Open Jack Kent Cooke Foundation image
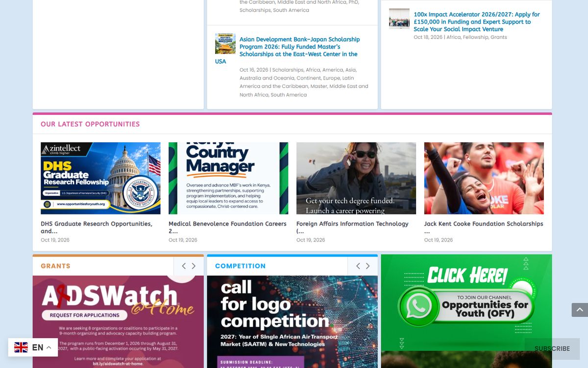This screenshot has height=368, width=588. 484,178
